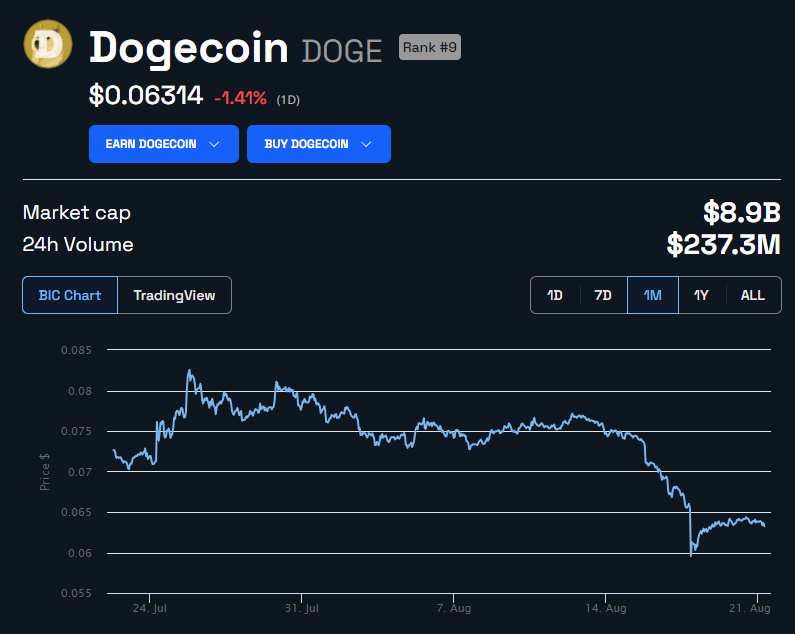The image size is (795, 634).
Task: Click the Rank #9 badge
Action: tap(430, 47)
